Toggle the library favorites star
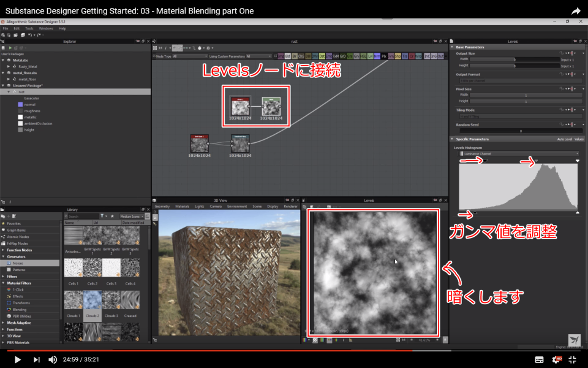Viewport: 588px width, 368px height. click(x=112, y=217)
